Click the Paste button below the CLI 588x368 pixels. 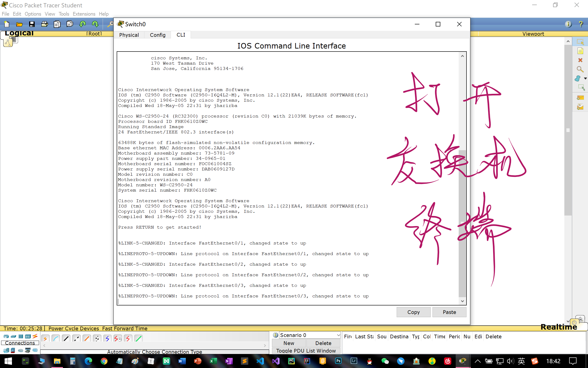tap(449, 312)
